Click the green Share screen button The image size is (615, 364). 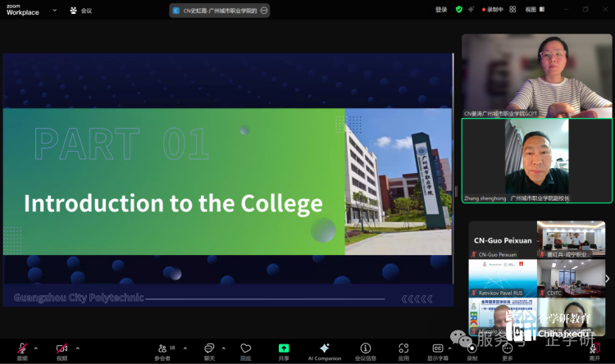coord(284,350)
